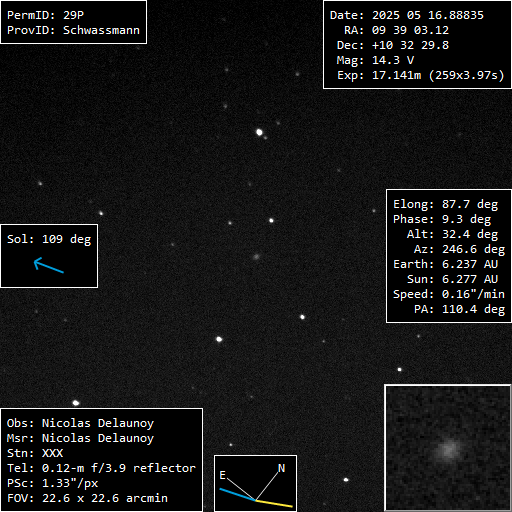The image size is (512, 512).
Task: Click the Date: 2025 05 16.88835 line
Action: click(407, 15)
